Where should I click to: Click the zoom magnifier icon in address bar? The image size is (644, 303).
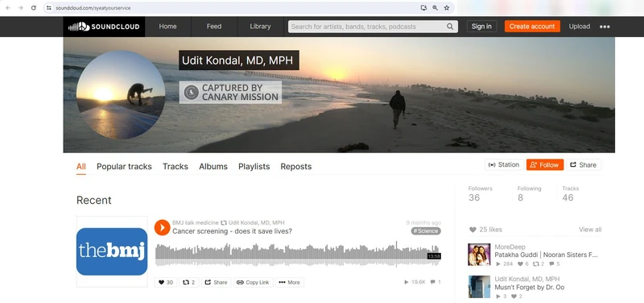pos(435,8)
